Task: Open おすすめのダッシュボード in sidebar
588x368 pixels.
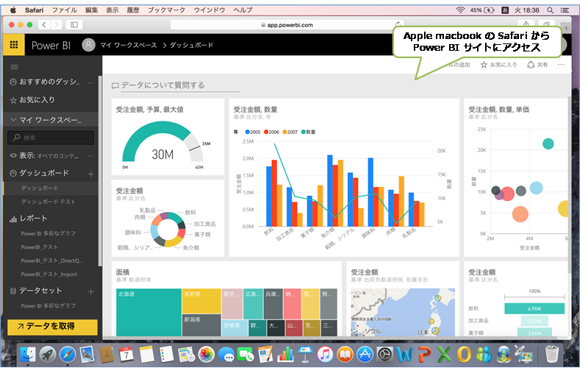Action: pos(49,82)
